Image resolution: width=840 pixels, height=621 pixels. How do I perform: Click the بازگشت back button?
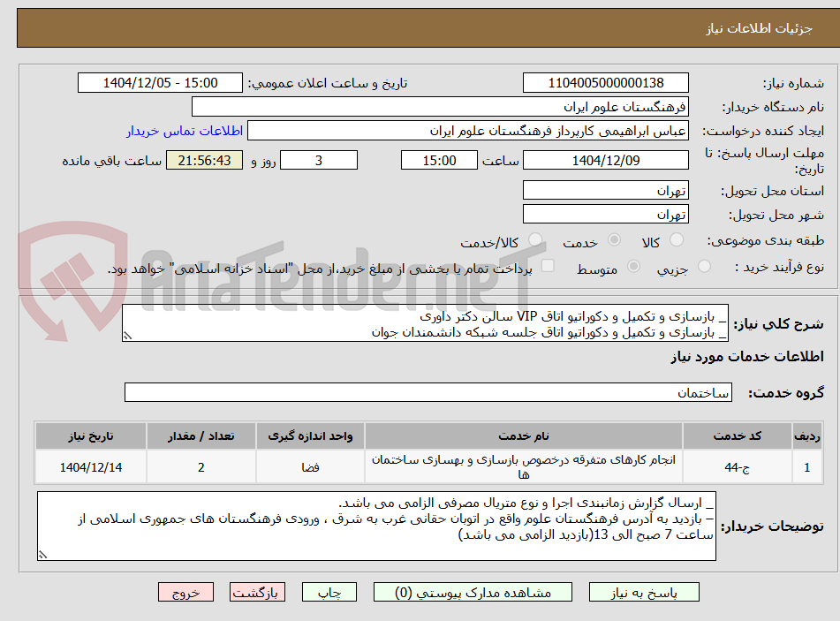click(257, 592)
